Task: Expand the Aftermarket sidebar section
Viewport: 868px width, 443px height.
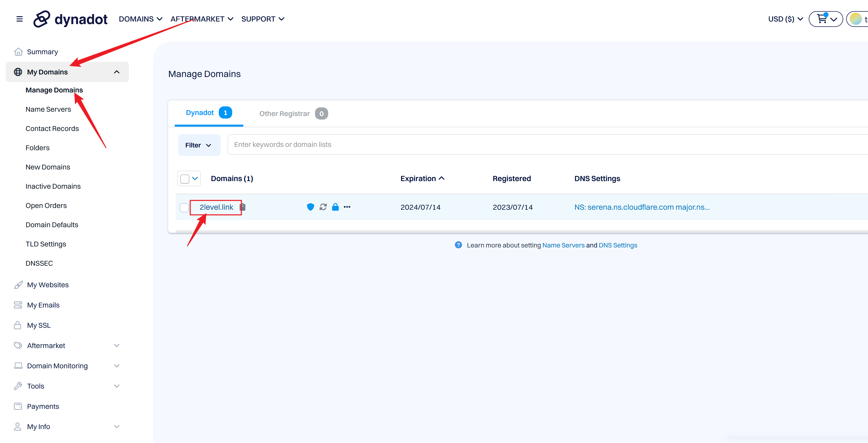Action: pos(116,345)
